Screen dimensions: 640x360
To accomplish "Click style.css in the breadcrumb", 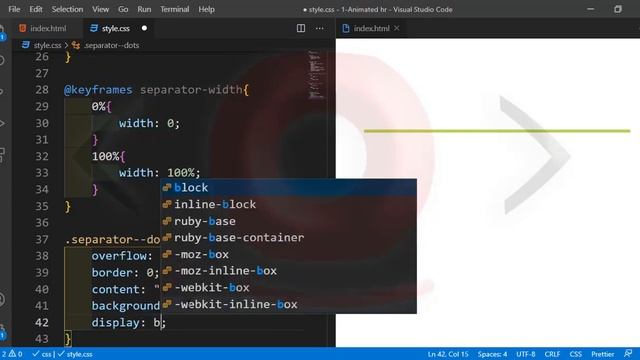I will [47, 45].
